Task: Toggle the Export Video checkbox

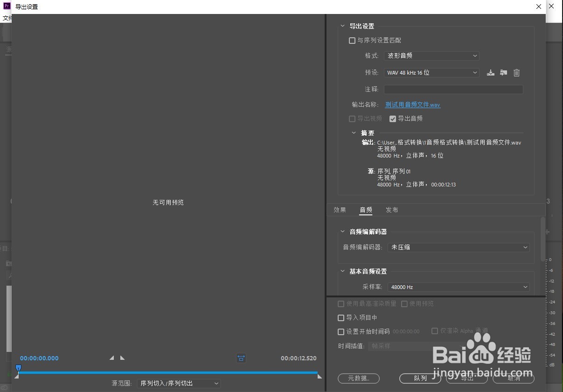Action: coord(352,119)
